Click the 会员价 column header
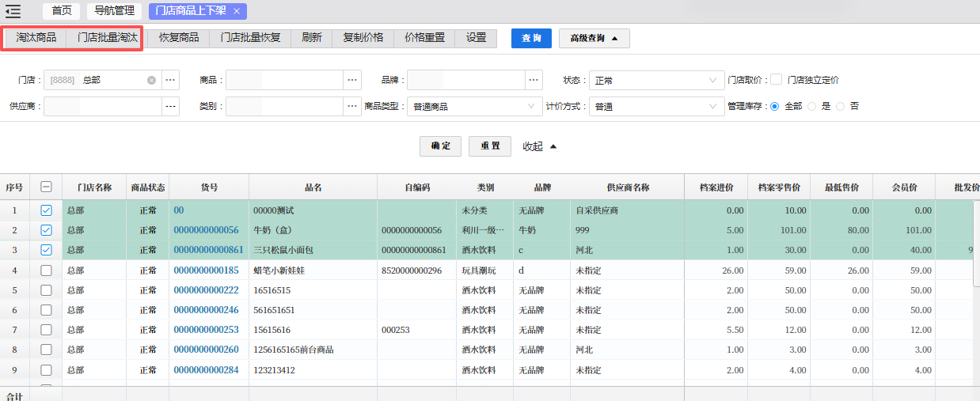This screenshot has height=401, width=980. [904, 187]
